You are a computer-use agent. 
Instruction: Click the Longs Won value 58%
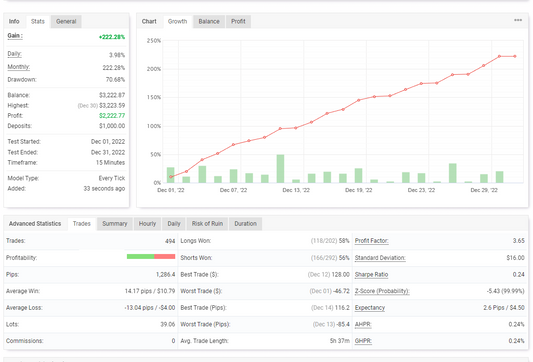344,241
